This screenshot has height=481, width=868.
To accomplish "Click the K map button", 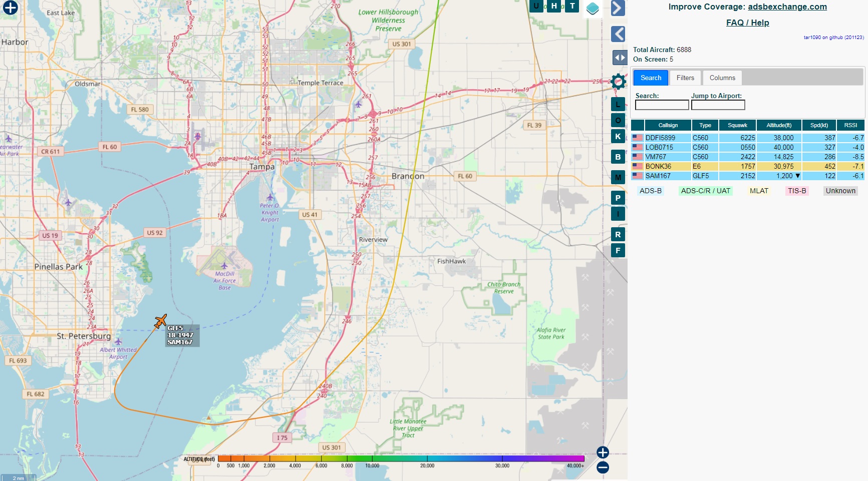I will point(618,136).
